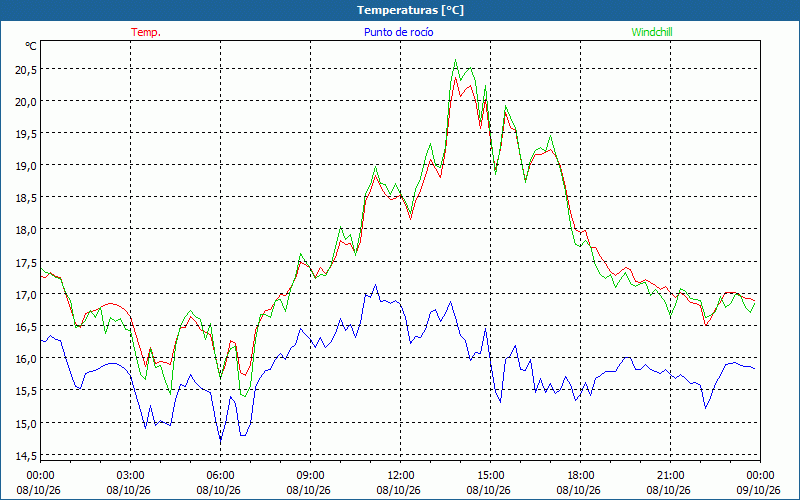Click the 18:00 time label on the x-axis

click(581, 475)
